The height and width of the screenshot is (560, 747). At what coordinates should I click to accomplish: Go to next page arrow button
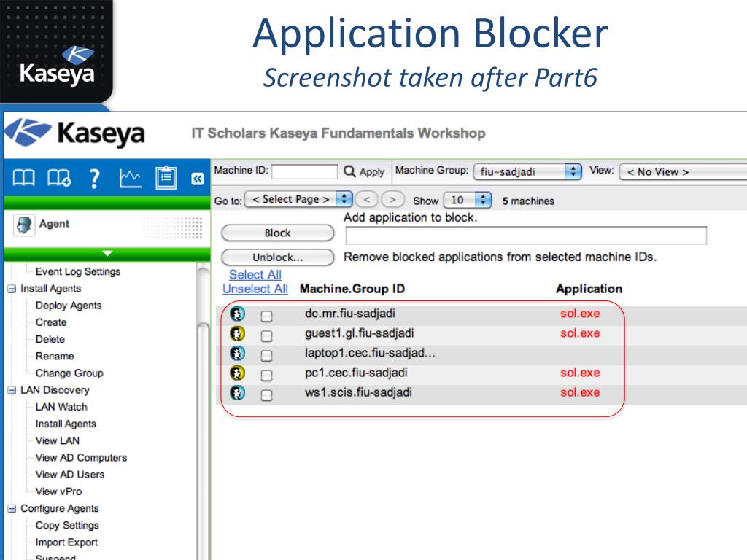392,199
